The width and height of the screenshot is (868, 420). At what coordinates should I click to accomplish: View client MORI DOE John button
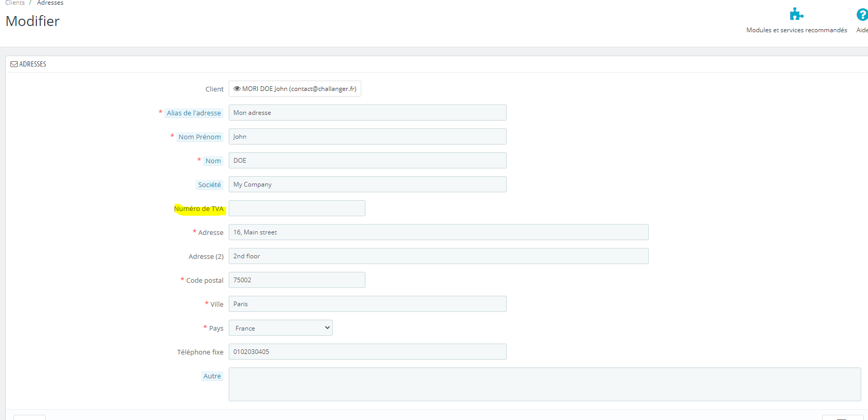295,89
